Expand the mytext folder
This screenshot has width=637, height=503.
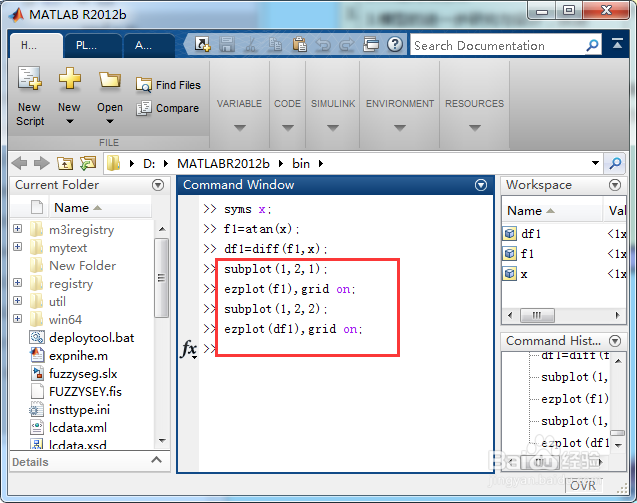click(17, 247)
